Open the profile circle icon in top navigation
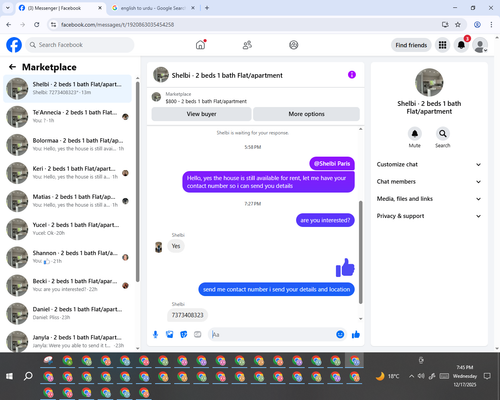The height and width of the screenshot is (400, 500). click(294, 45)
